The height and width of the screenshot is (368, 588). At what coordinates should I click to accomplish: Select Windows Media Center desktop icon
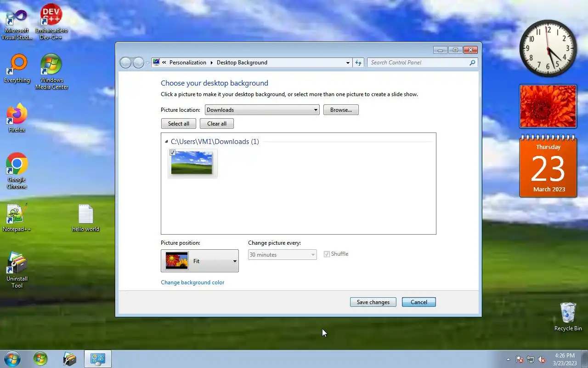coord(51,72)
